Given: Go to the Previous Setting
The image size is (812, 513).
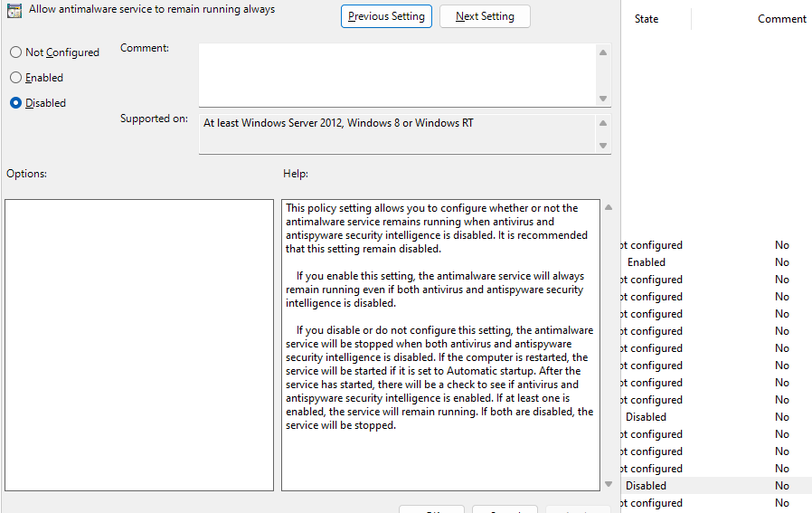Looking at the screenshot, I should coord(386,16).
